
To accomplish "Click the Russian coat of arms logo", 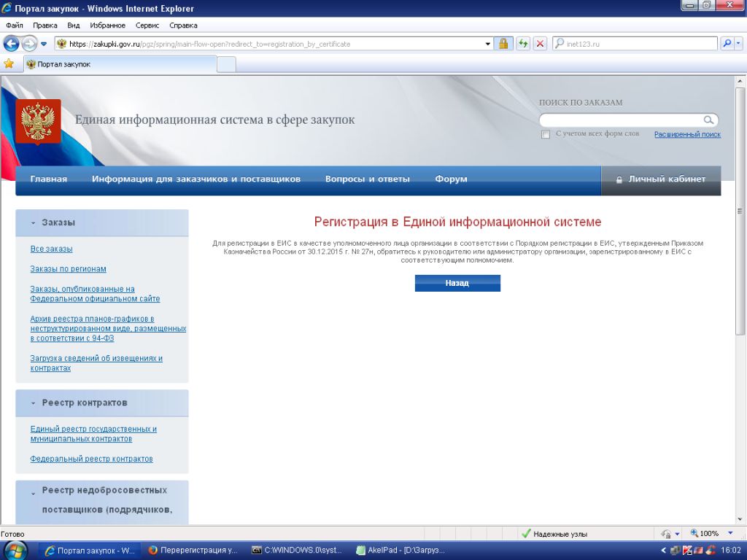I will click(x=38, y=120).
